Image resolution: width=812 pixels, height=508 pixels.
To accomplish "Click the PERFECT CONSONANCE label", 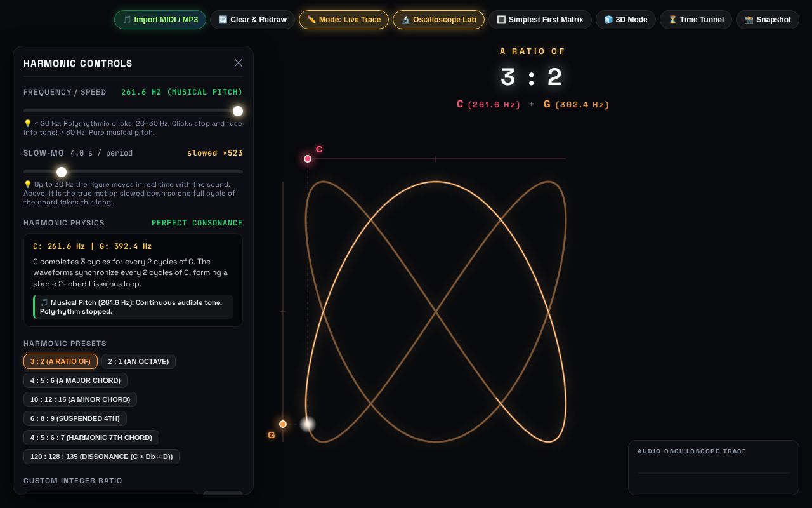I will coord(197,223).
